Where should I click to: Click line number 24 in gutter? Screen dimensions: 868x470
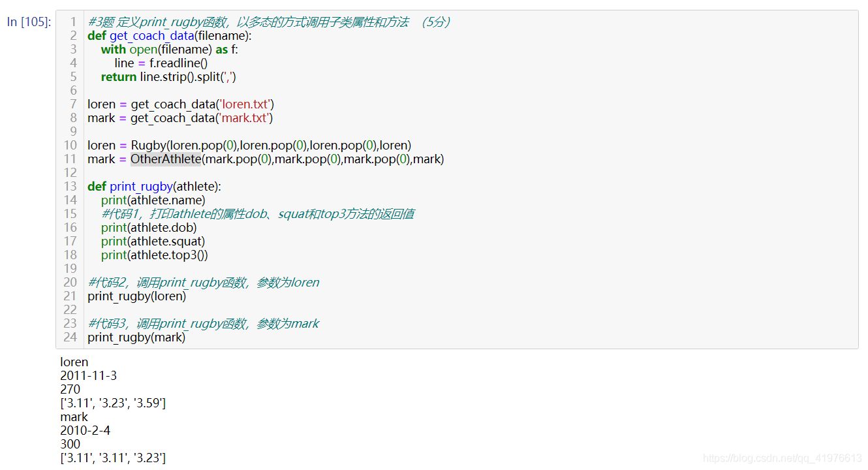pos(70,337)
